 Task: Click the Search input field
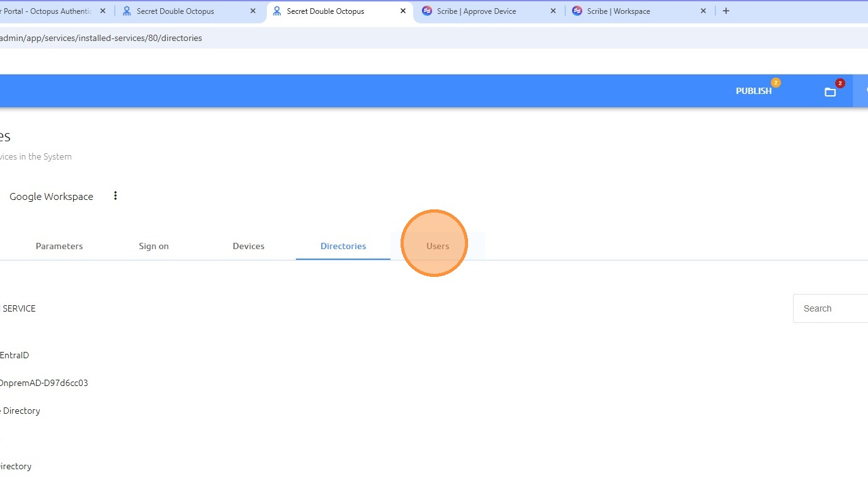tap(831, 308)
